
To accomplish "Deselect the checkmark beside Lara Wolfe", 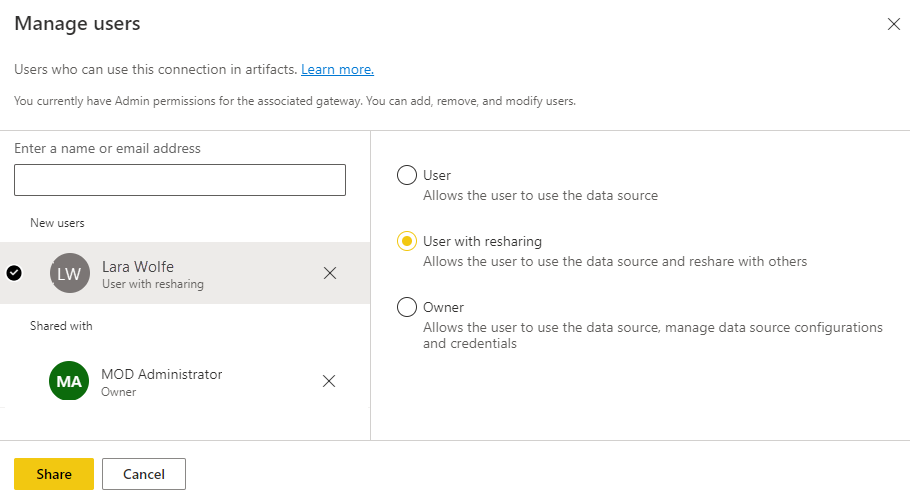I will tap(14, 273).
